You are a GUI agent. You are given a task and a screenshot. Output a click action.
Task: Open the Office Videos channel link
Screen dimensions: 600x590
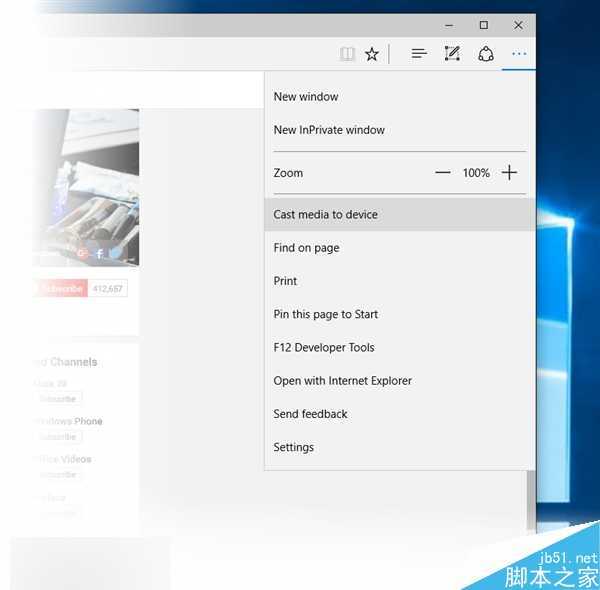pyautogui.click(x=63, y=459)
